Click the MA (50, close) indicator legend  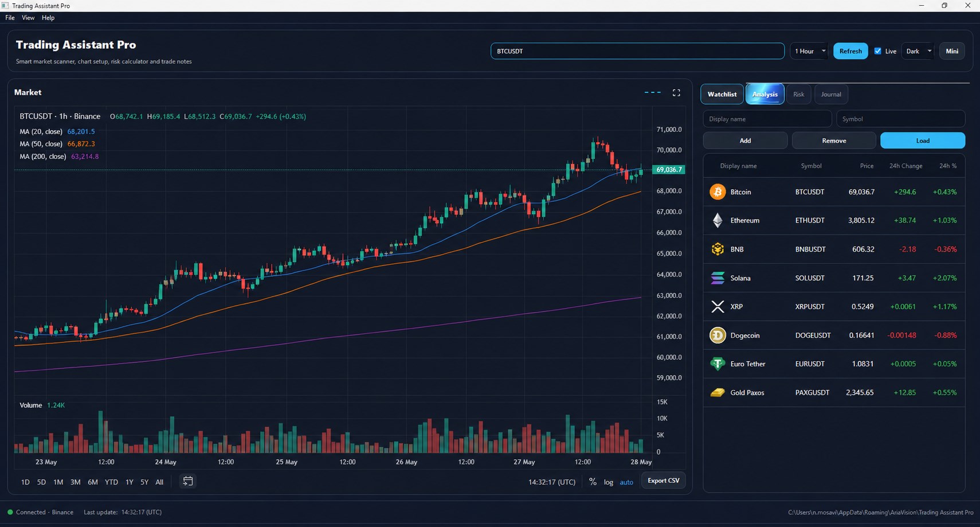(57, 144)
